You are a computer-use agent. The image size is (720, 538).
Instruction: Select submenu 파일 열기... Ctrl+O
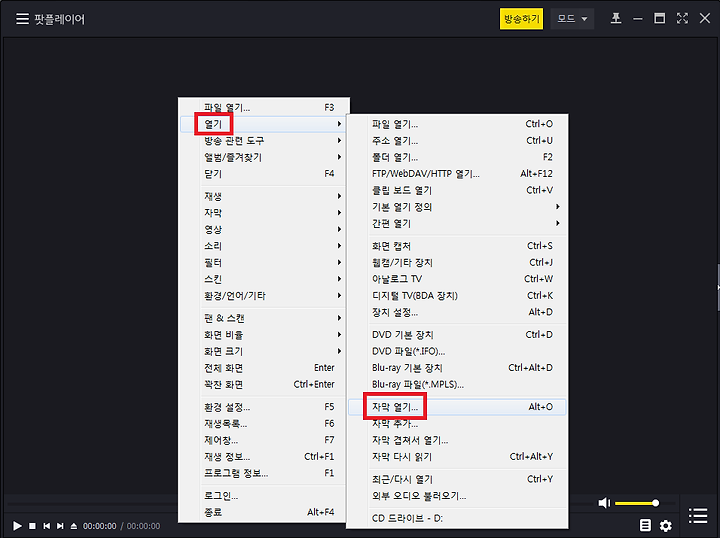tap(457, 124)
